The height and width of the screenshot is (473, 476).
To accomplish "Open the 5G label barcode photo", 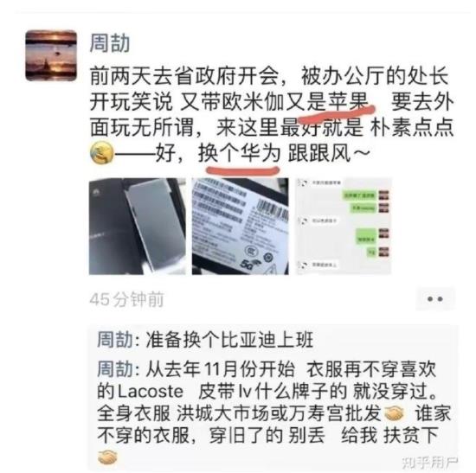I will pyautogui.click(x=241, y=227).
